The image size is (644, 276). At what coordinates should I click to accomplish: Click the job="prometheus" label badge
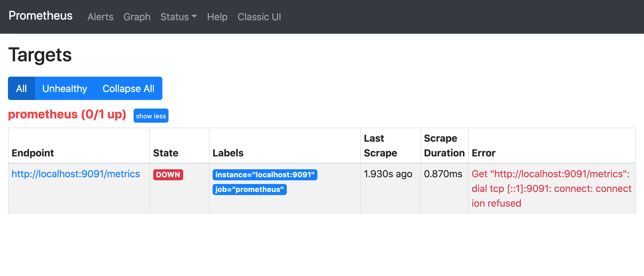[249, 190]
